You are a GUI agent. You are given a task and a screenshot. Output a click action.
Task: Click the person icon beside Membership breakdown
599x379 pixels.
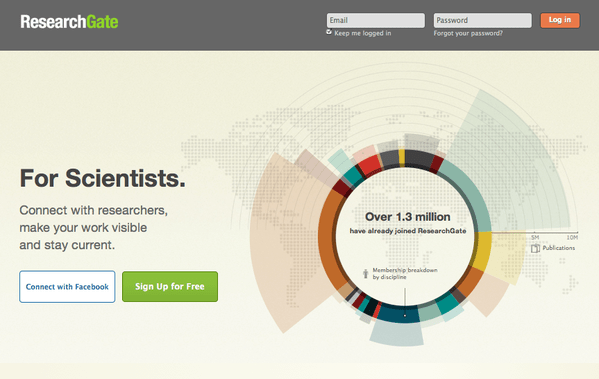tap(366, 273)
